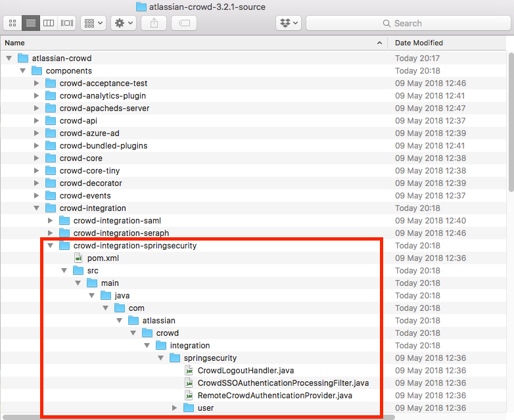
Task: Select the crowd-analytics-plugin folder icon
Action: [51, 96]
